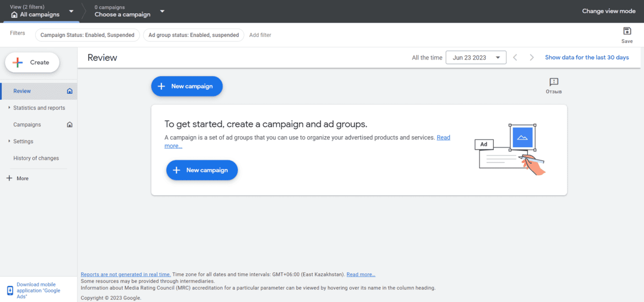Viewport: 644px width, 302px height.
Task: Expand Statistics and reports section
Action: click(x=39, y=108)
